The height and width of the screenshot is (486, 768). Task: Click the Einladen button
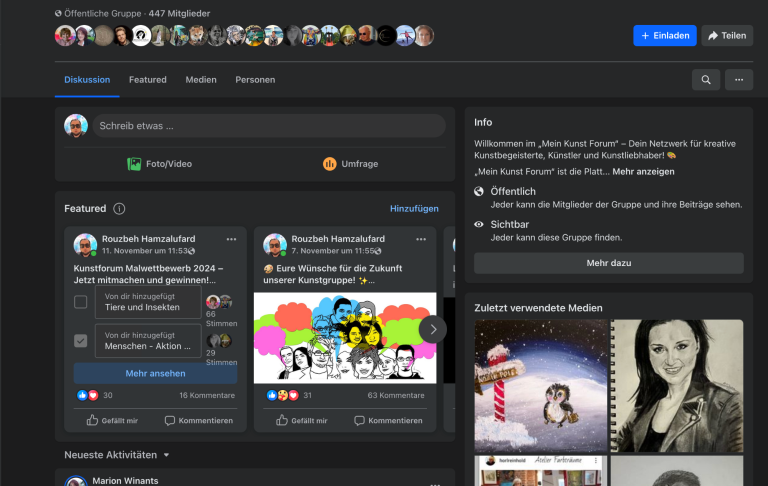coord(665,36)
